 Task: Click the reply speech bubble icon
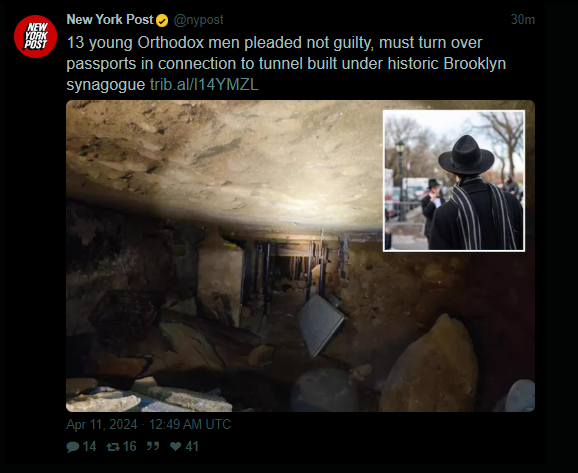click(73, 447)
